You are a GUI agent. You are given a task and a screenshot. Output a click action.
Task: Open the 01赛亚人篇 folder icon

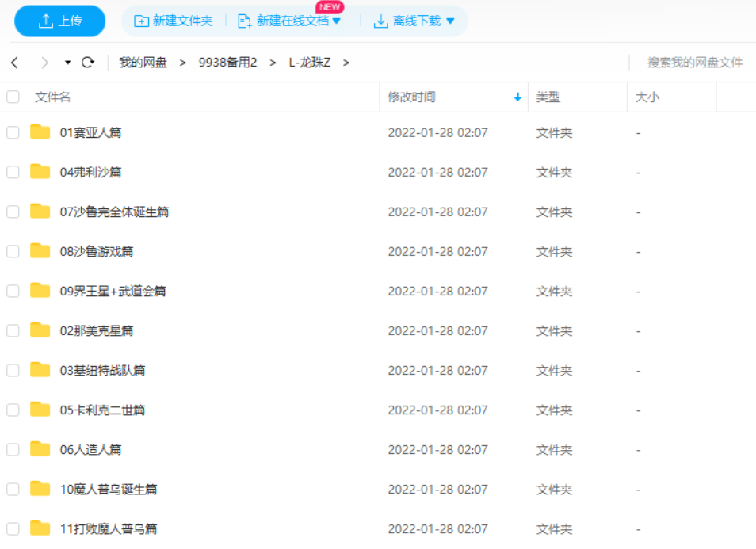[x=40, y=132]
